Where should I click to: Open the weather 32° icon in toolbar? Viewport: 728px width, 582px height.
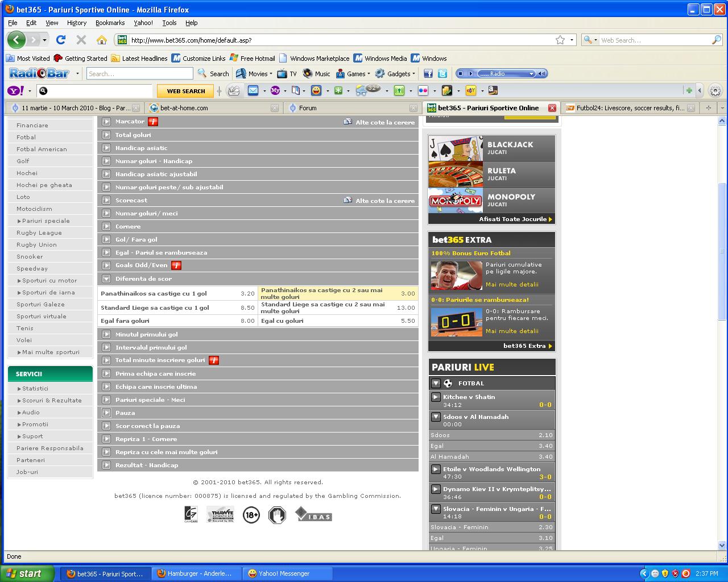coord(367,90)
